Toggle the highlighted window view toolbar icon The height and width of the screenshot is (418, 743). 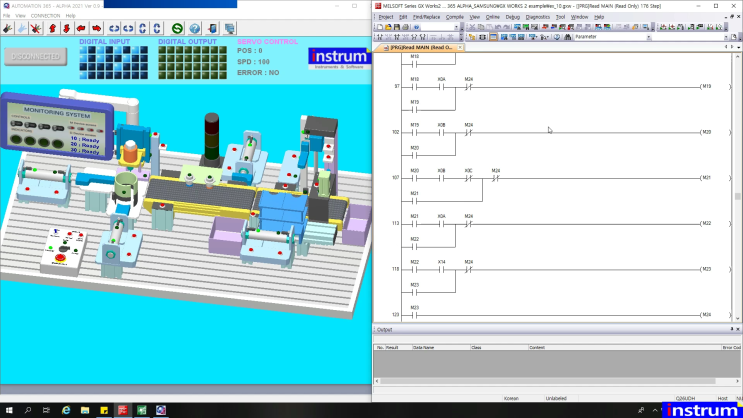[x=493, y=37]
